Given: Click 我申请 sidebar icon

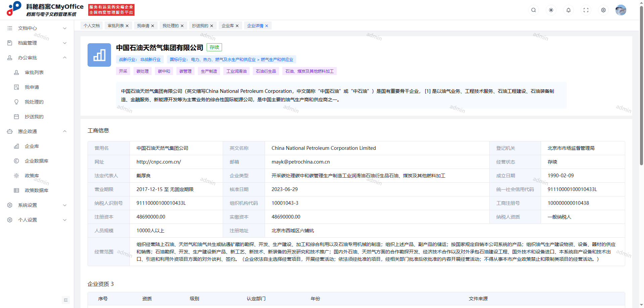Looking at the screenshot, I should coord(16,87).
